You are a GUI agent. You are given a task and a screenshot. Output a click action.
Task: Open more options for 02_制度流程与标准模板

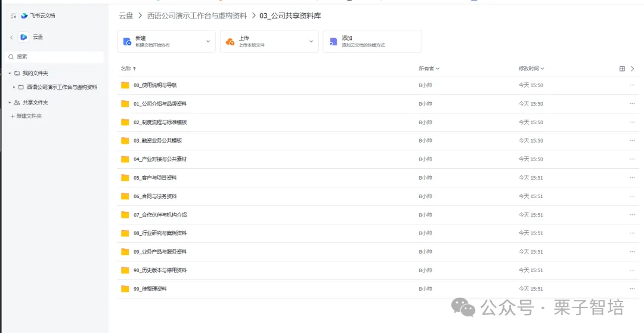[632, 122]
